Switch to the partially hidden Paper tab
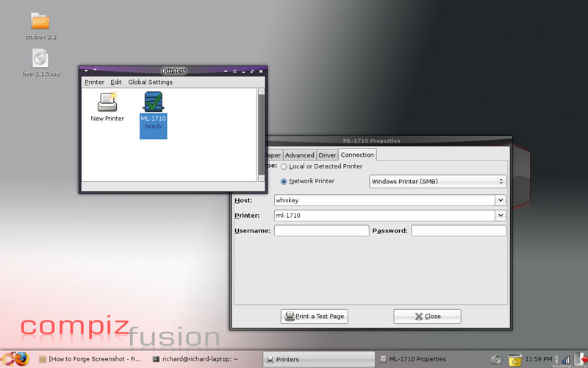Screen dimensions: 588x368 (274, 155)
